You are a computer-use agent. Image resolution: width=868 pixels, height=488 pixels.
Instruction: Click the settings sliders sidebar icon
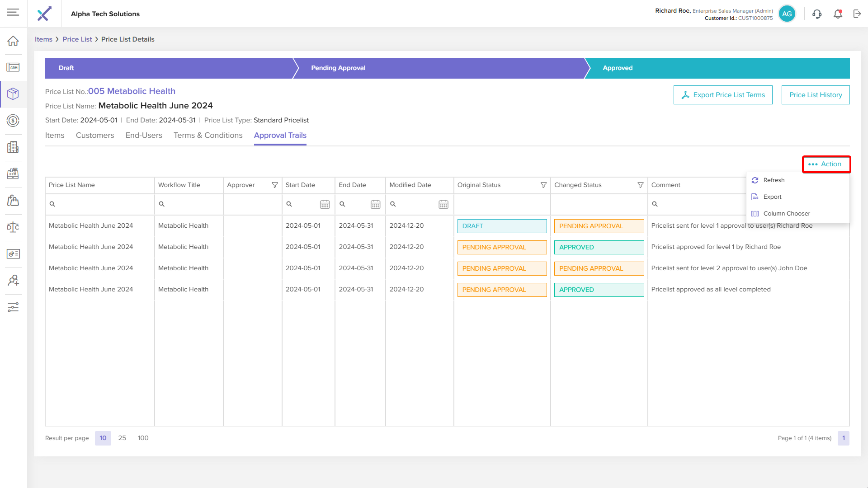(x=13, y=307)
